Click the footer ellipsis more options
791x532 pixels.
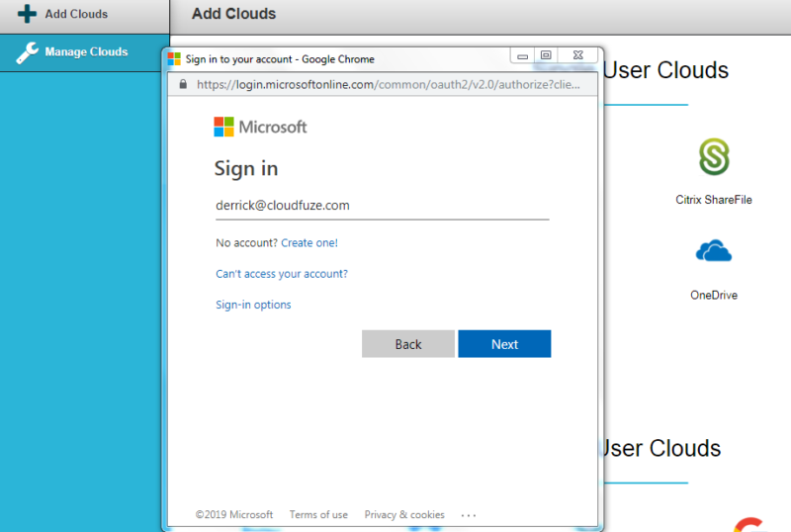468,515
